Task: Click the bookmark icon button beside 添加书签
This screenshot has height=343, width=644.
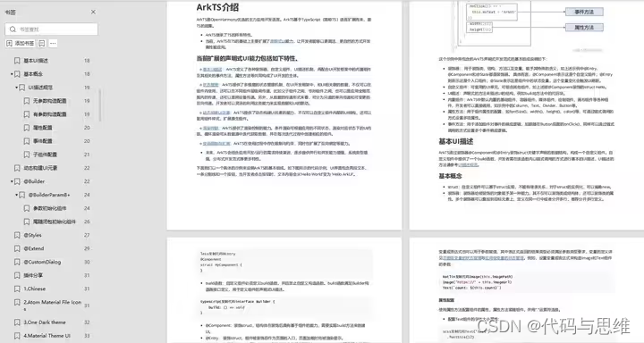Action: click(x=42, y=43)
